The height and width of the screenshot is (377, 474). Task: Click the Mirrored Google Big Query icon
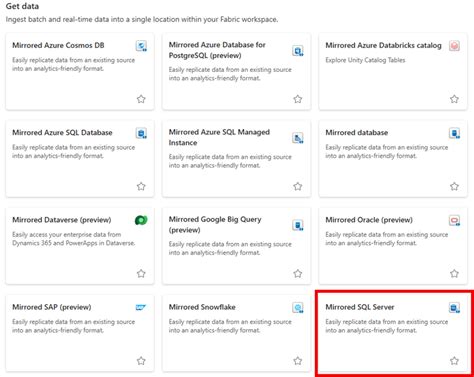coord(298,225)
